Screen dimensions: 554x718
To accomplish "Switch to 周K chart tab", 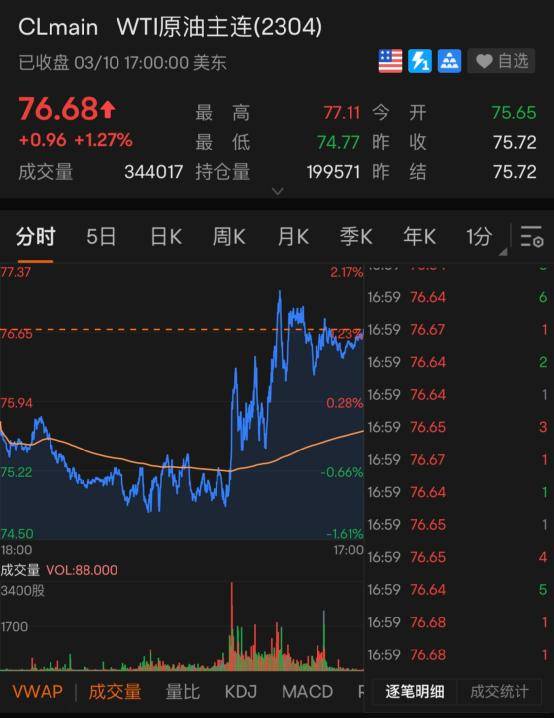I will [x=229, y=237].
